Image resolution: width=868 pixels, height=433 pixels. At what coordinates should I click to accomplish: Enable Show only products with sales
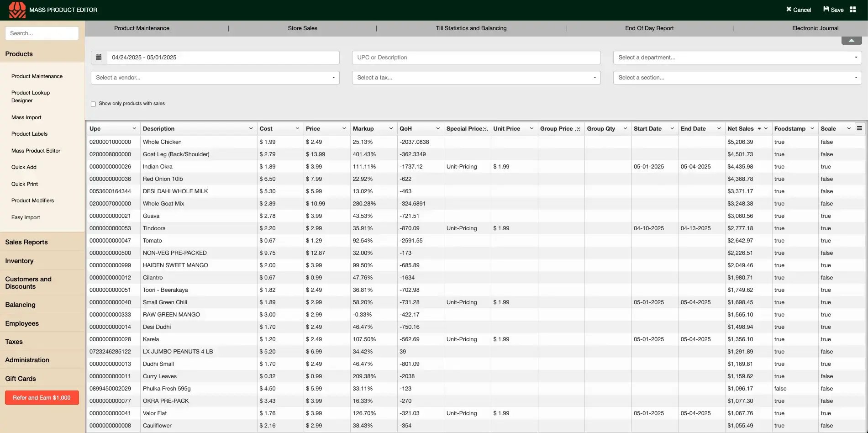93,104
